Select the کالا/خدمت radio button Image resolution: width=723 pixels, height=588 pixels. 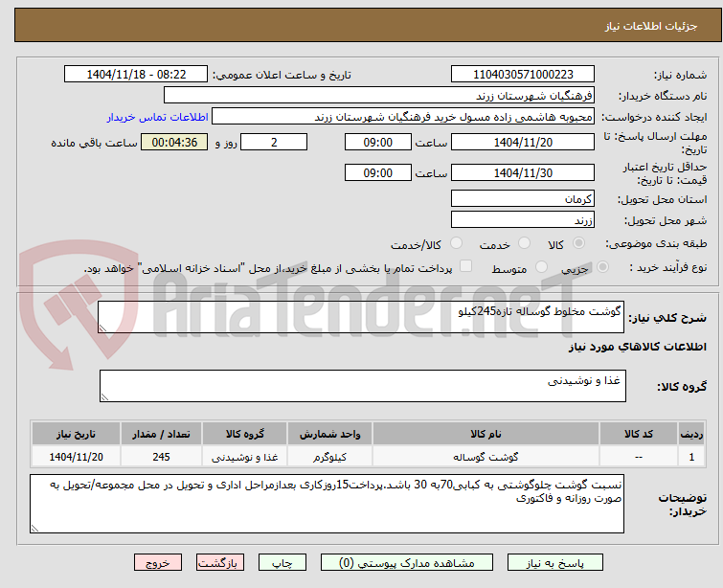point(456,243)
